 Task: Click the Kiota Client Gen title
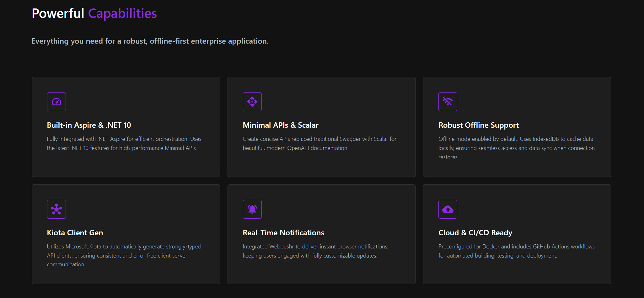(75, 233)
